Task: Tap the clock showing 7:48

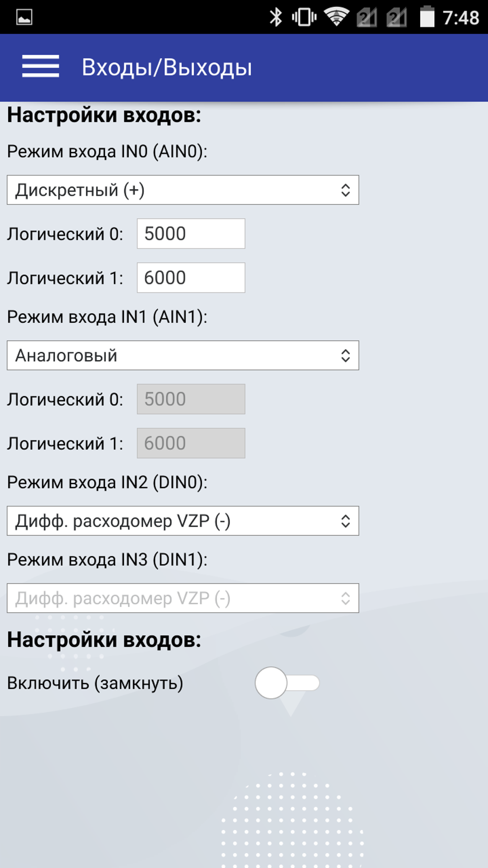Action: 461,18
